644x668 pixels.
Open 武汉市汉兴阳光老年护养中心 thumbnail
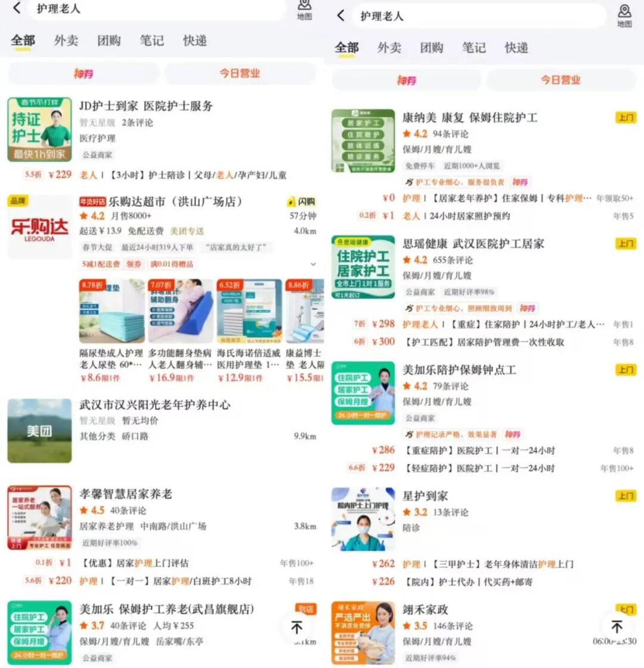pyautogui.click(x=39, y=431)
